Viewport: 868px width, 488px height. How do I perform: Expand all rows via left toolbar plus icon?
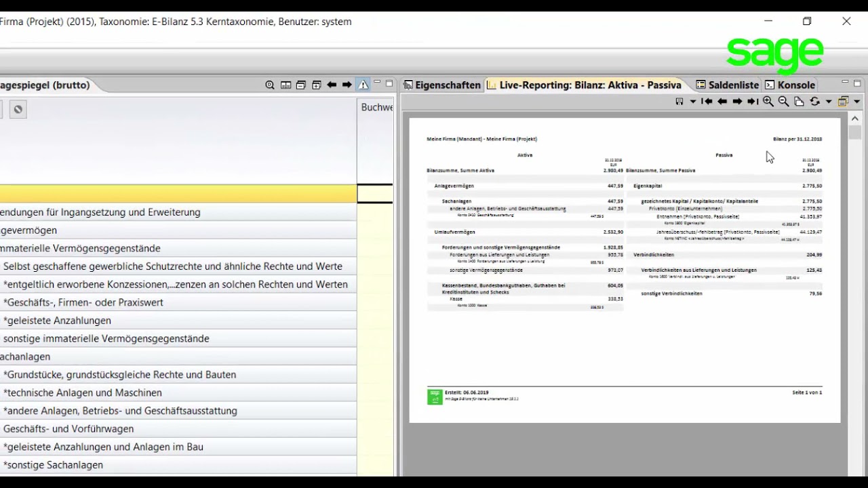(x=316, y=85)
